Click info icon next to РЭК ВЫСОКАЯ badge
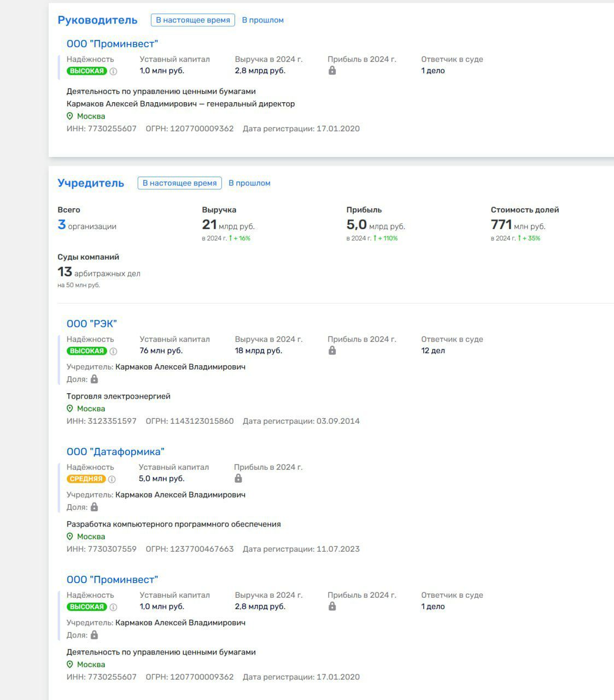The width and height of the screenshot is (614, 700). 113,351
